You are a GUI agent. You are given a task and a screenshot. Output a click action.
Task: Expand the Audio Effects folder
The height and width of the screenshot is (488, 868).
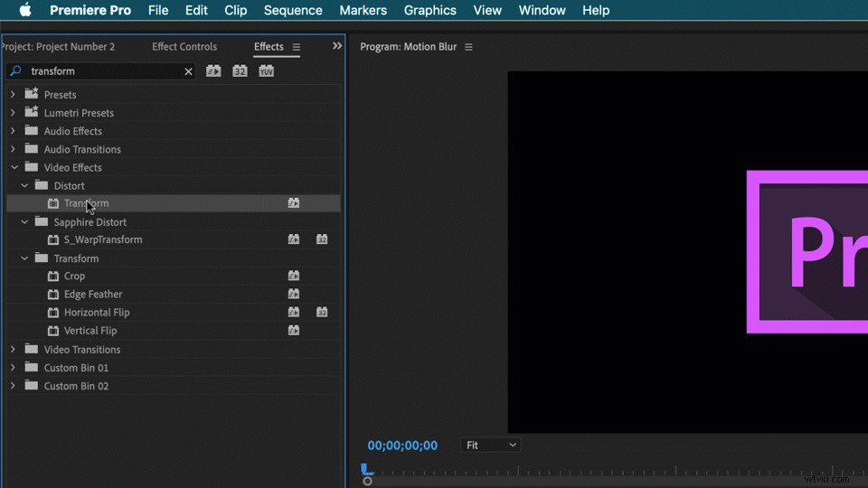tap(13, 131)
